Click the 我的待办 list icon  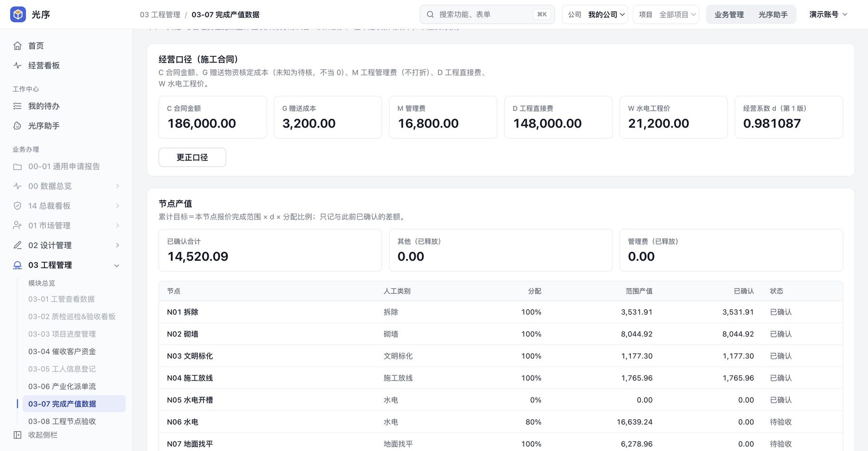(17, 106)
